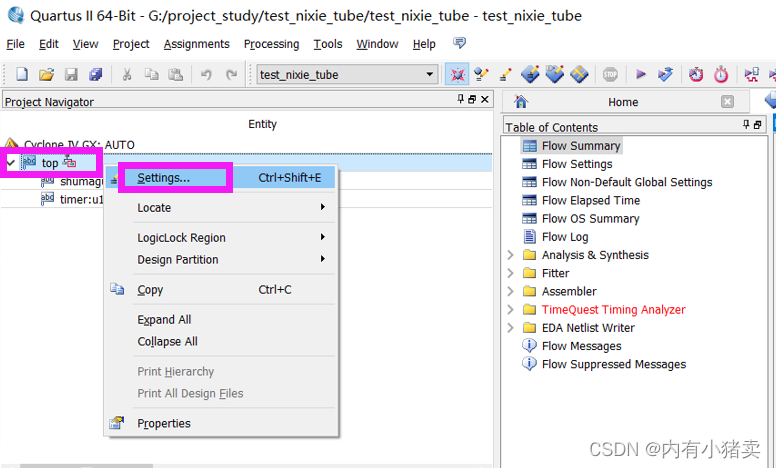Choose Copy from the context menu
Image resolution: width=776 pixels, height=468 pixels.
[221, 289]
